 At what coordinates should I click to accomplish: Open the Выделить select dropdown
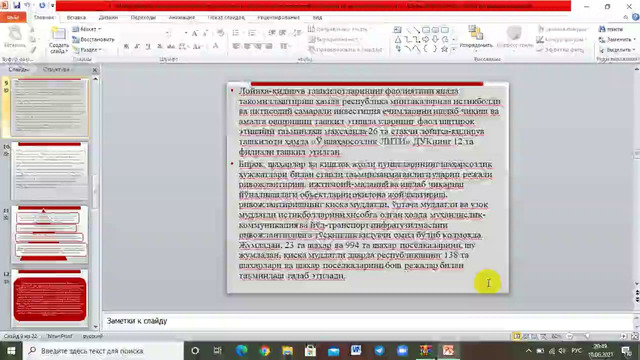coord(617,49)
